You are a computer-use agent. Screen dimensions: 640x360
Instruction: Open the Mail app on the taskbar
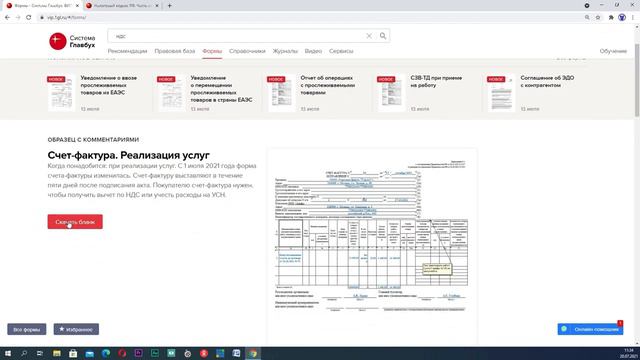[89, 353]
